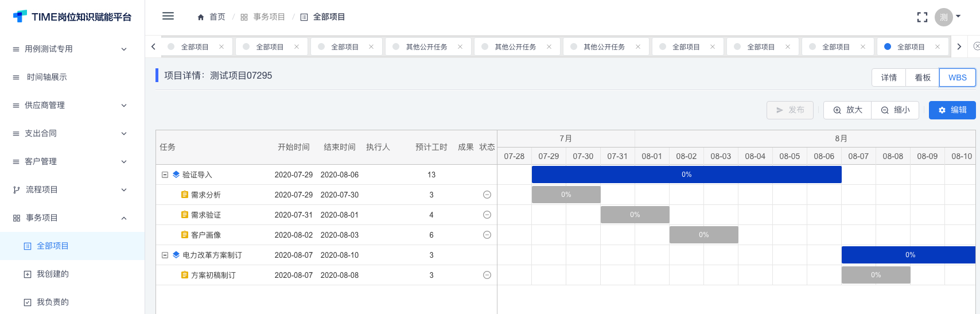Close the active 全部项目 tab

coord(938,46)
